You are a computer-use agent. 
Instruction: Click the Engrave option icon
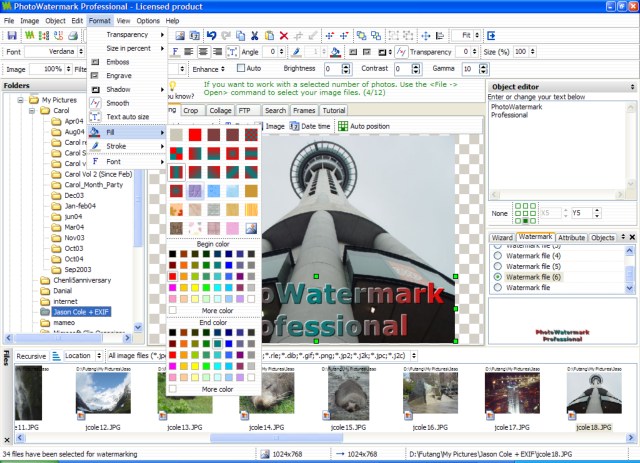[97, 76]
